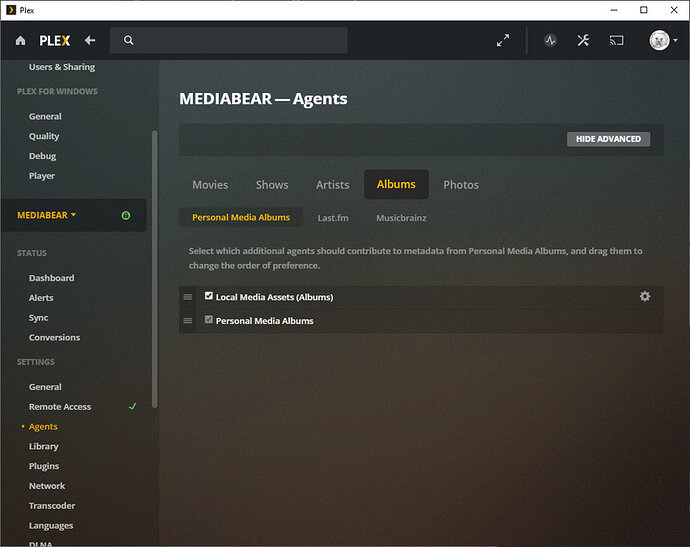
Task: Click the green server status icon
Action: pos(126,215)
